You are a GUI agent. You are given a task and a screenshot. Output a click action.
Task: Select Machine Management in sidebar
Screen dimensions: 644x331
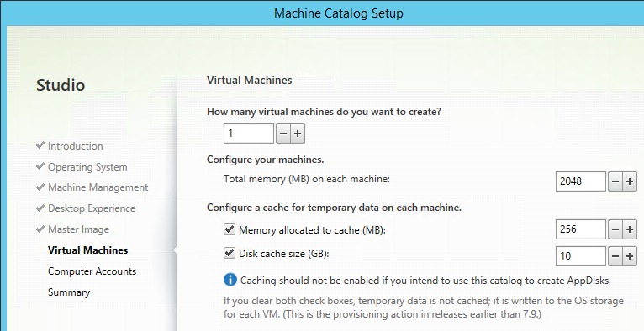click(x=98, y=187)
